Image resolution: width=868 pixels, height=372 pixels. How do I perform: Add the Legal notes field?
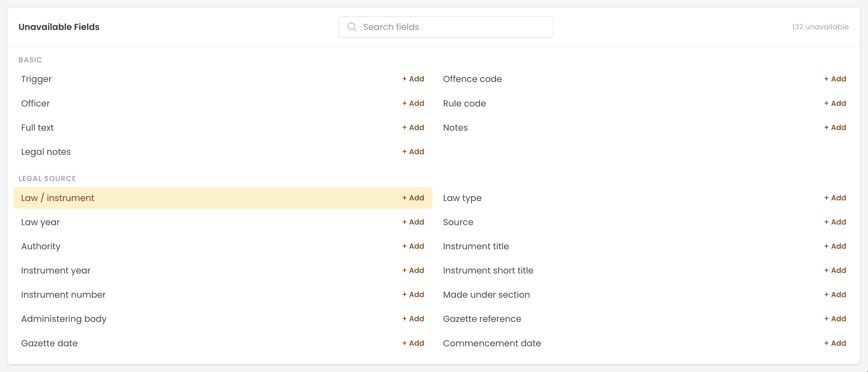[413, 152]
